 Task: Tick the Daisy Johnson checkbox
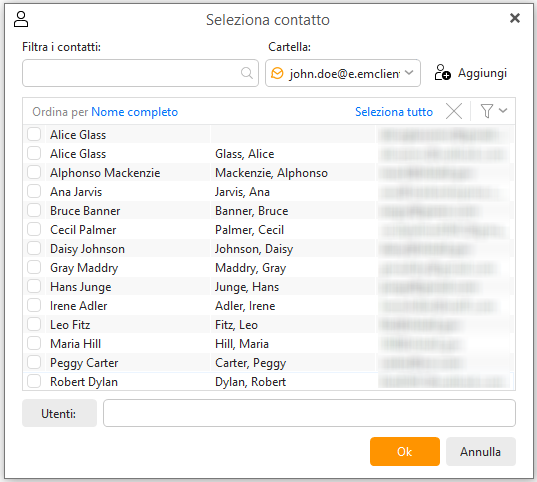click(x=34, y=248)
